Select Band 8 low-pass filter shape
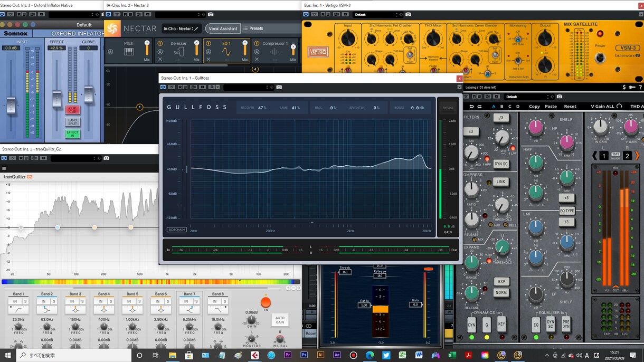The height and width of the screenshot is (362, 644). (217, 310)
